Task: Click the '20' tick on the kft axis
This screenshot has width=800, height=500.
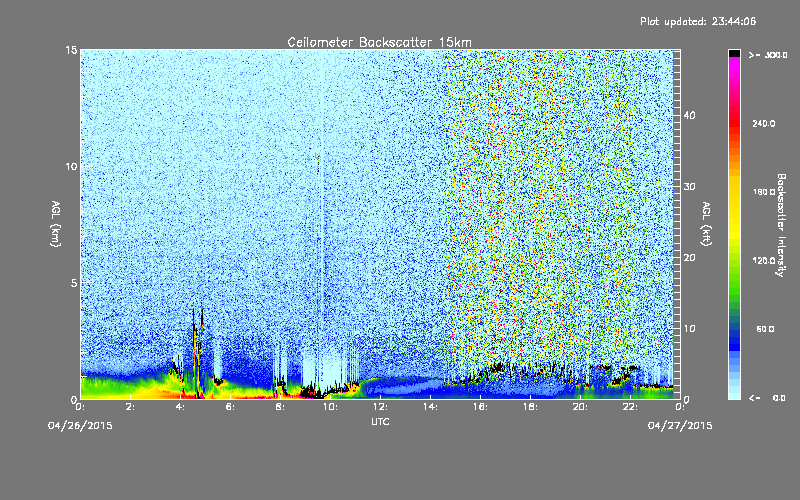Action: (x=689, y=257)
